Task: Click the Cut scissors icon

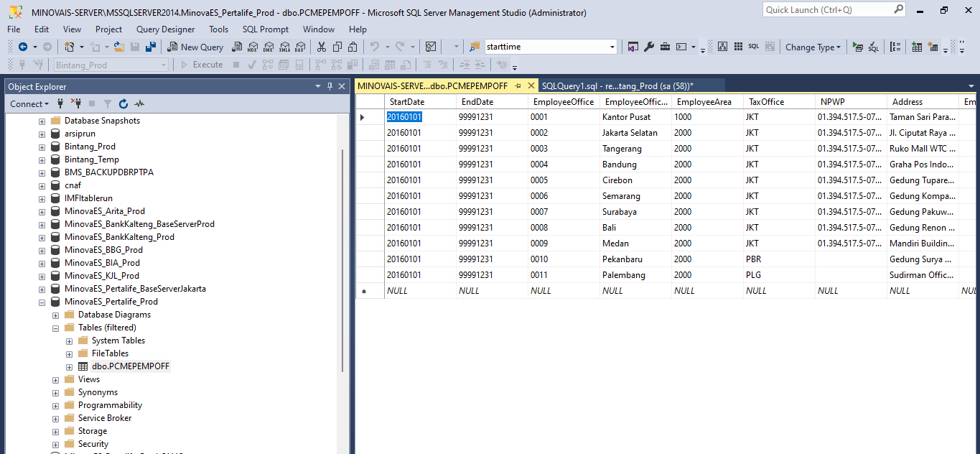Action: (321, 47)
